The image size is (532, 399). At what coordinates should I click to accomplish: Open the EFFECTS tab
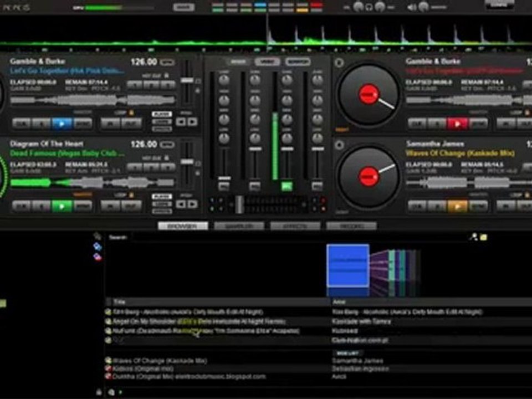pos(295,226)
